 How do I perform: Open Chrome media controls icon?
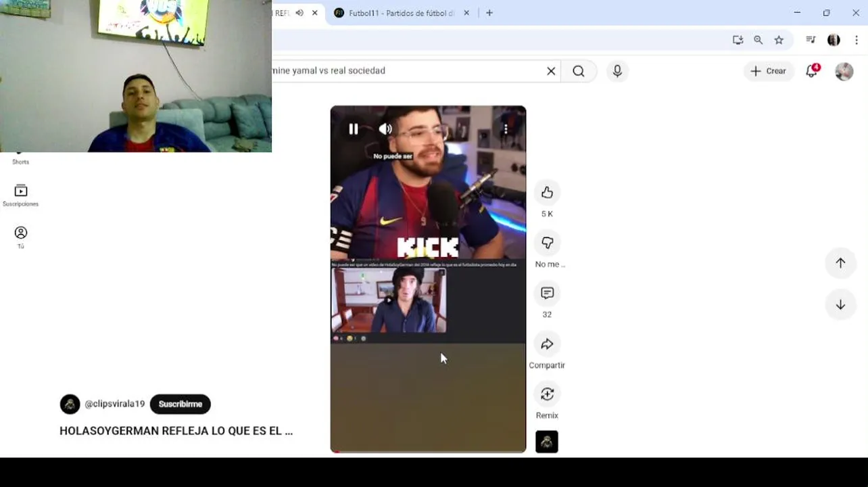pyautogui.click(x=811, y=40)
